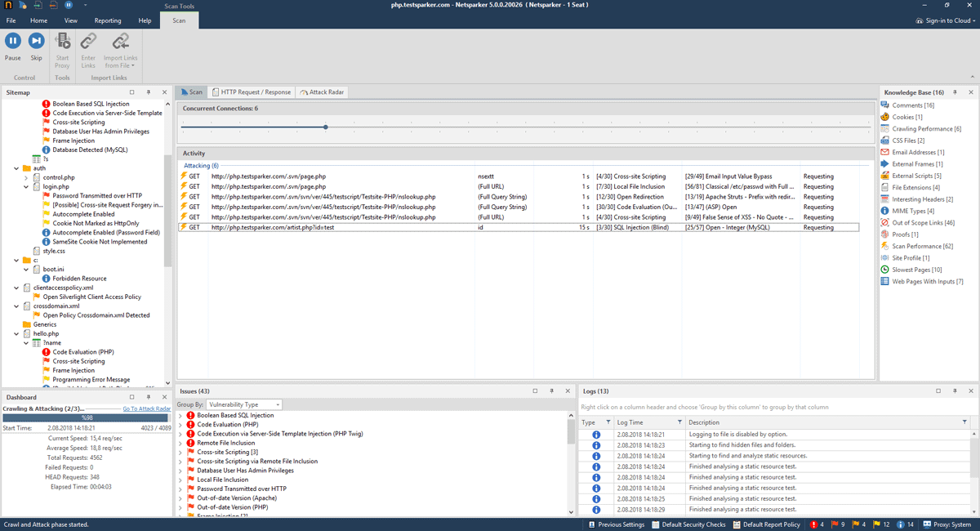
Task: Click the Go to Attack Radar link
Action: (146, 408)
